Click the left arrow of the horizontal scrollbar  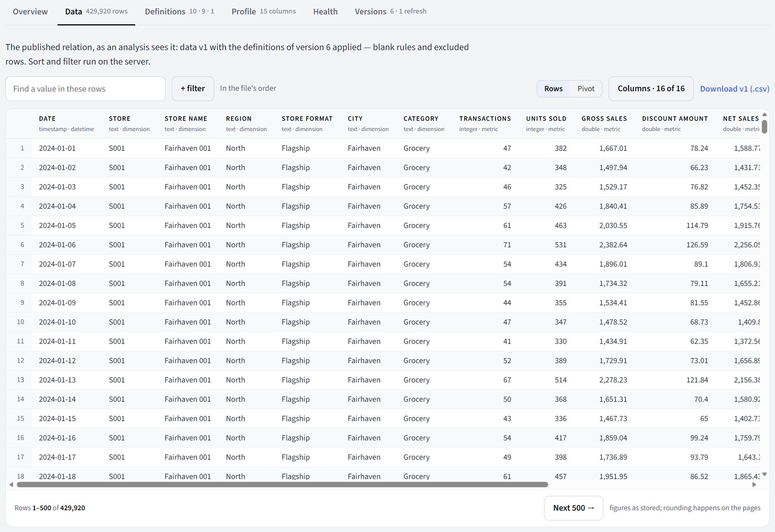point(11,484)
